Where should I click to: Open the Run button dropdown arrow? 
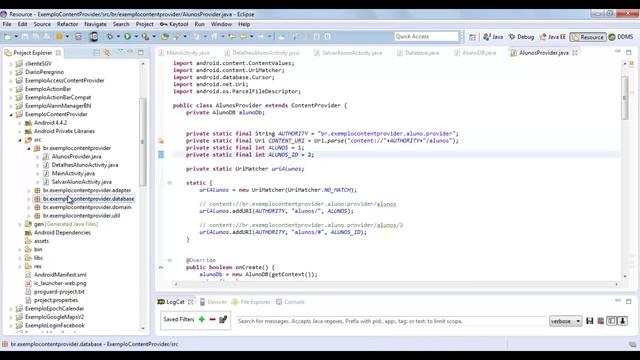pos(136,37)
